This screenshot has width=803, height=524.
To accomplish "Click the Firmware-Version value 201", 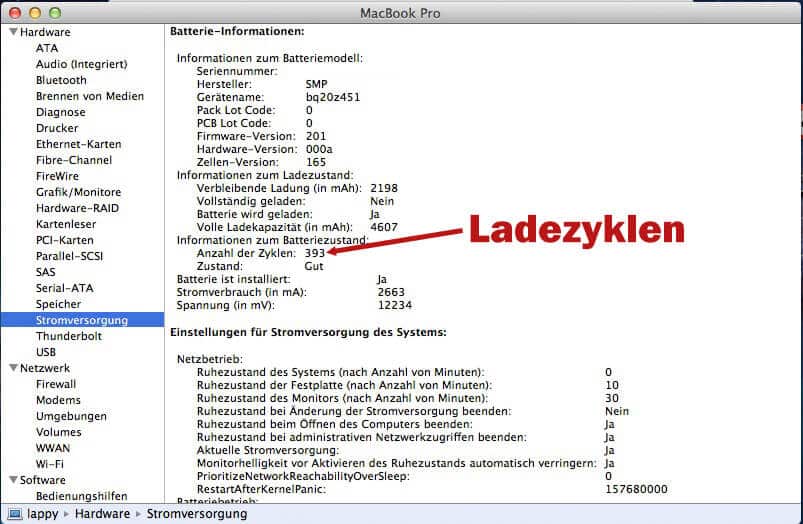I will click(316, 136).
